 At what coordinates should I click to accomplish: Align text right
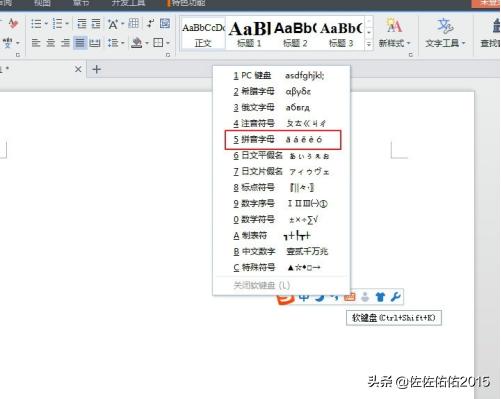coord(65,43)
